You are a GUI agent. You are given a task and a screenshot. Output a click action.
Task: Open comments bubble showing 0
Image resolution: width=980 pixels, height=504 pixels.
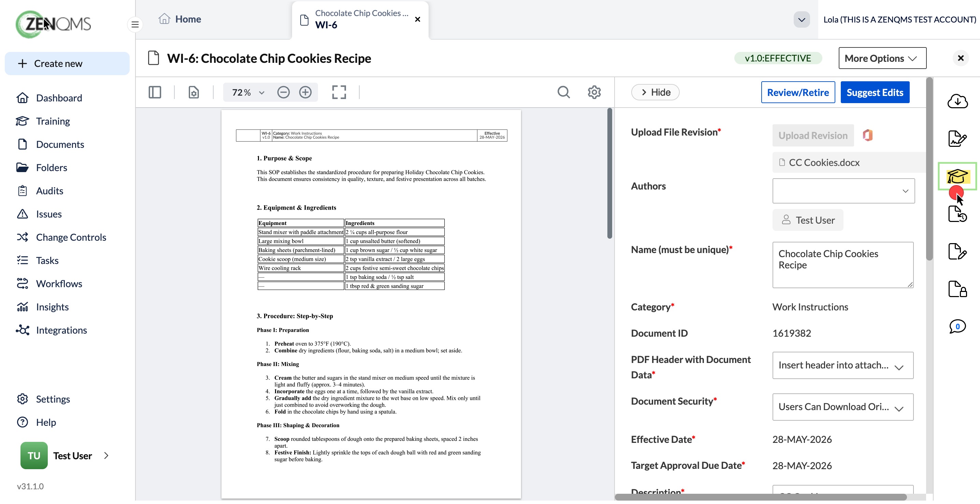coord(957,326)
